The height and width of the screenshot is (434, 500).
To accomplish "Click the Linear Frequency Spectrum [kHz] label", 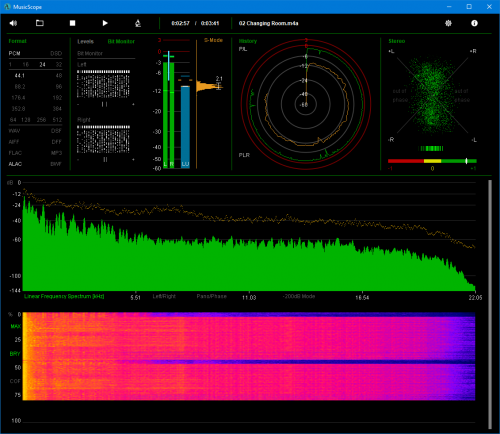I will 64,296.
